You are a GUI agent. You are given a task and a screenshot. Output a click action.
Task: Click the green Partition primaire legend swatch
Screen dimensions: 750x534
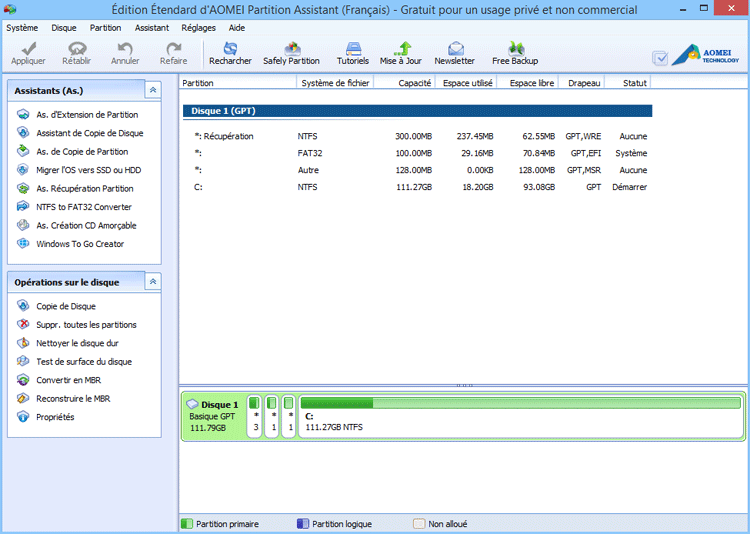[x=187, y=524]
